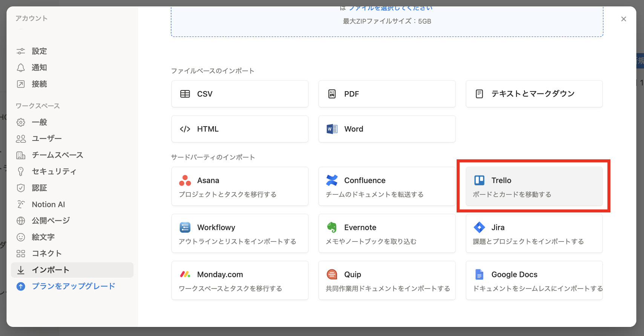Click the ファイルを選択してください link
This screenshot has height=336, width=644.
[x=391, y=8]
